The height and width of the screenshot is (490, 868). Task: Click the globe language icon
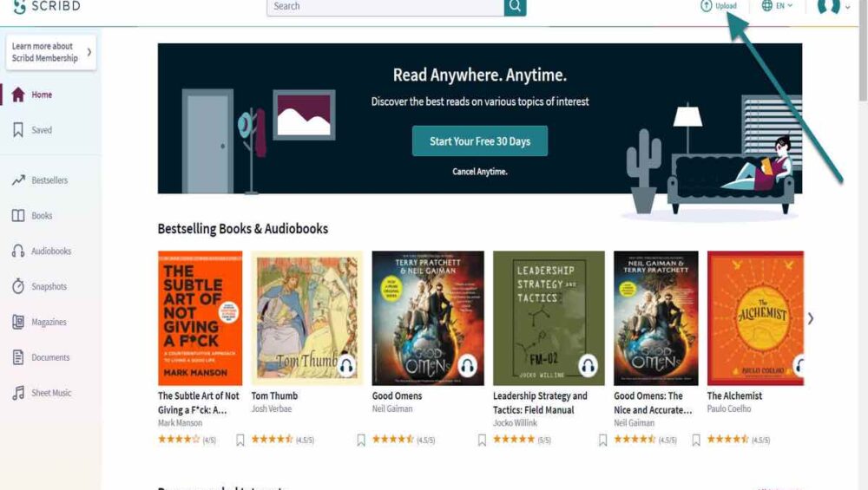(766, 5)
